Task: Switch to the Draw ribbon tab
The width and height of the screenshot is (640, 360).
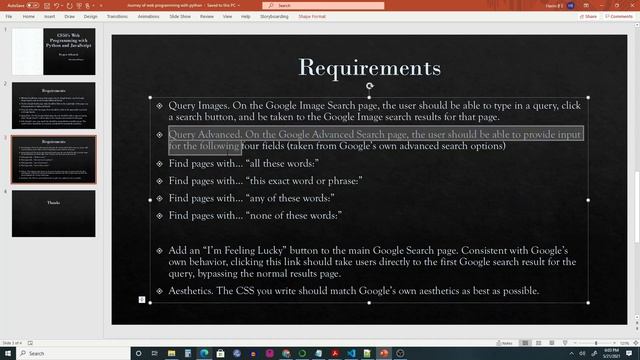Action: [69, 17]
